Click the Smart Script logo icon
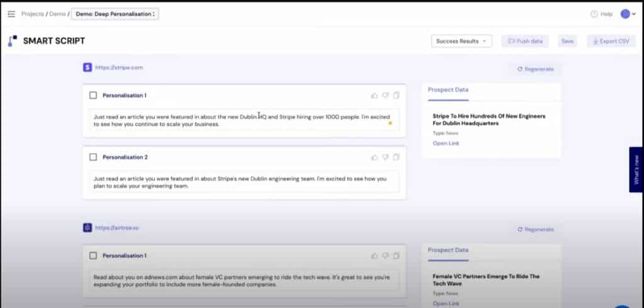Screen dimensions: 644x308 click(x=13, y=41)
